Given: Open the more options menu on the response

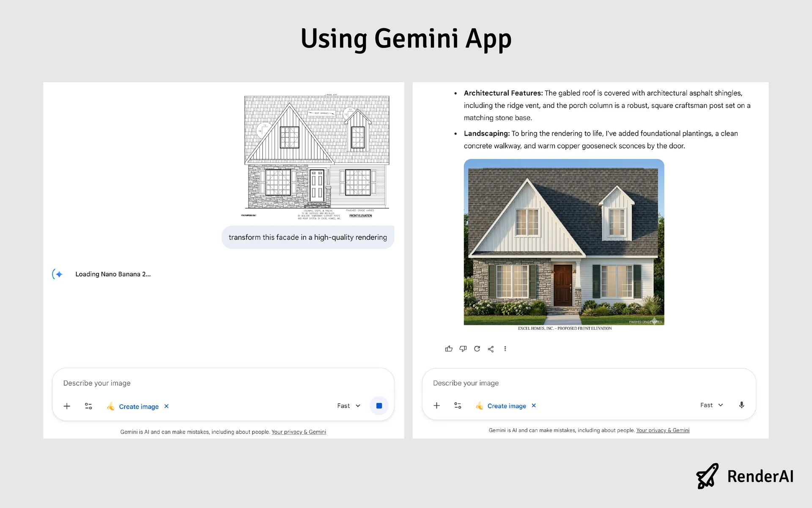Looking at the screenshot, I should pos(505,348).
